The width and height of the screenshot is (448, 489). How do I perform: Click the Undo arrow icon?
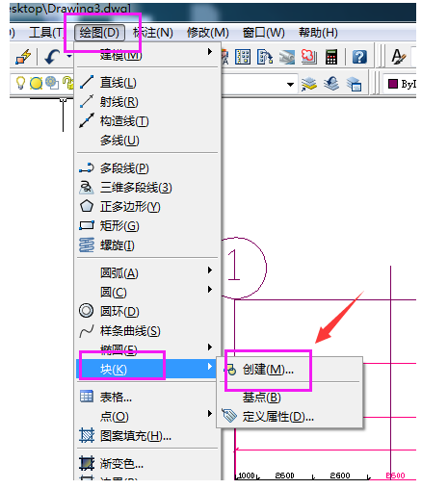tap(52, 57)
